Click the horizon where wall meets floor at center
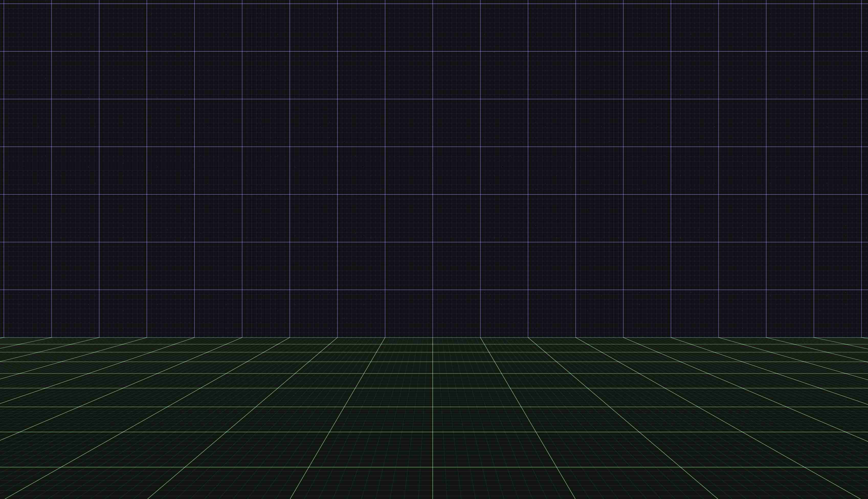Screen dimensions: 868x499 432,337
